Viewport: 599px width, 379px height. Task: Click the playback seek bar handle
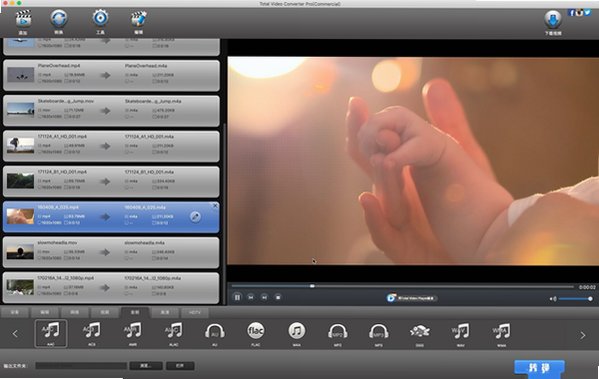point(312,286)
